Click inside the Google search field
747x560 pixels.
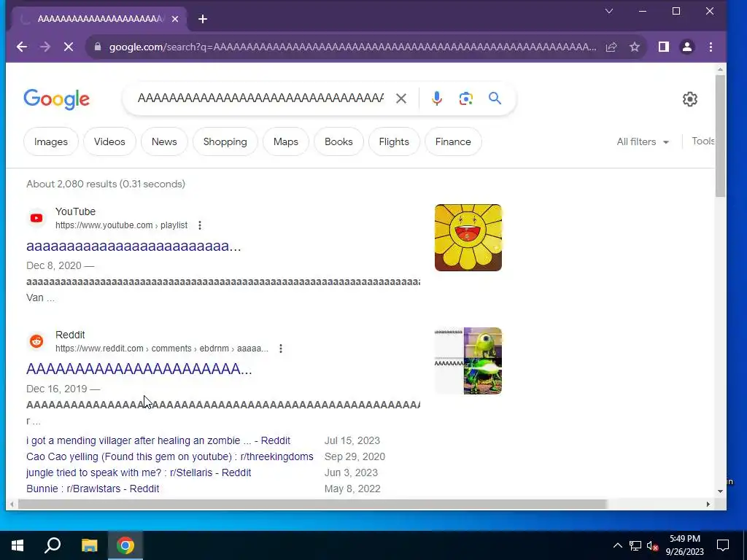(x=260, y=98)
